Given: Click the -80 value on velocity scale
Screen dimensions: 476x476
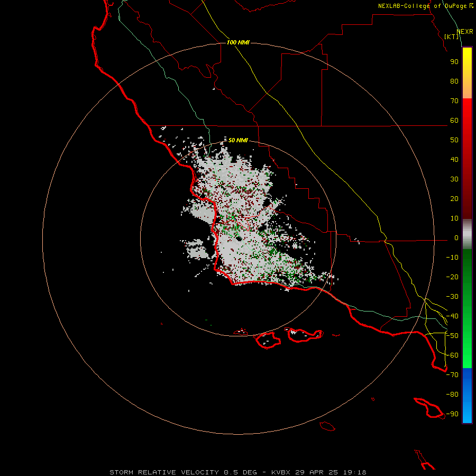Looking at the screenshot, I should [x=452, y=395].
